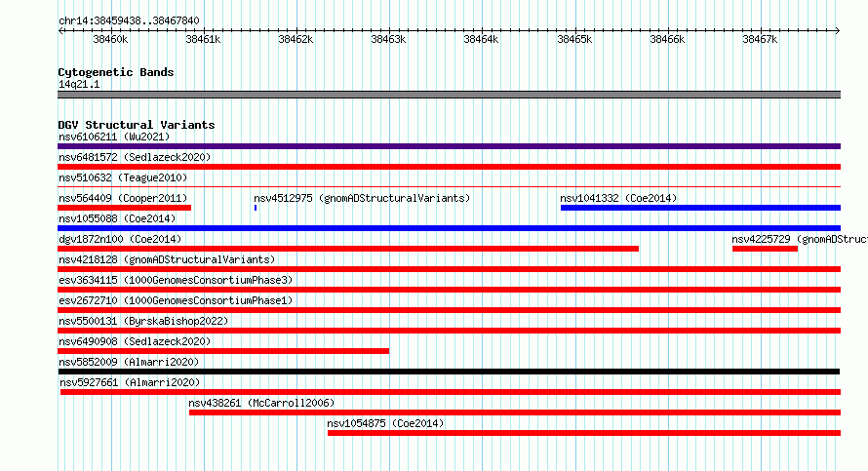Select the purple nsv6106211 variant bar
The width and height of the screenshot is (868, 471).
click(x=449, y=146)
